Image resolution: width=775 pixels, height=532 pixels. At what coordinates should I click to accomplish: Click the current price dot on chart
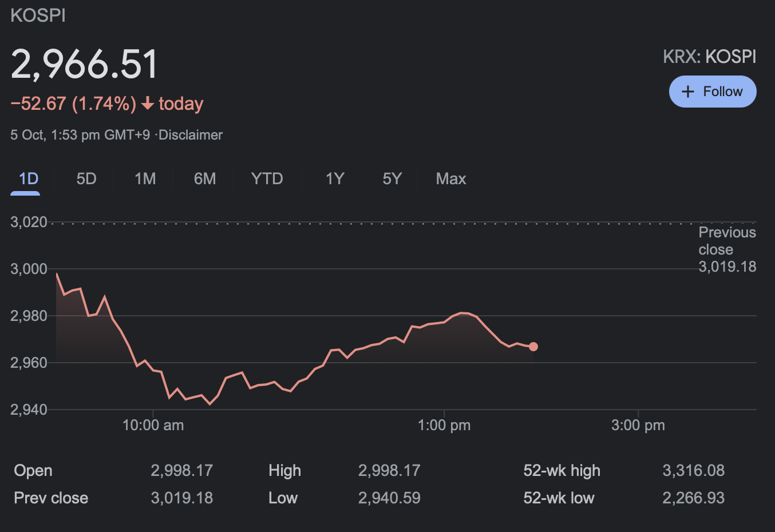533,347
